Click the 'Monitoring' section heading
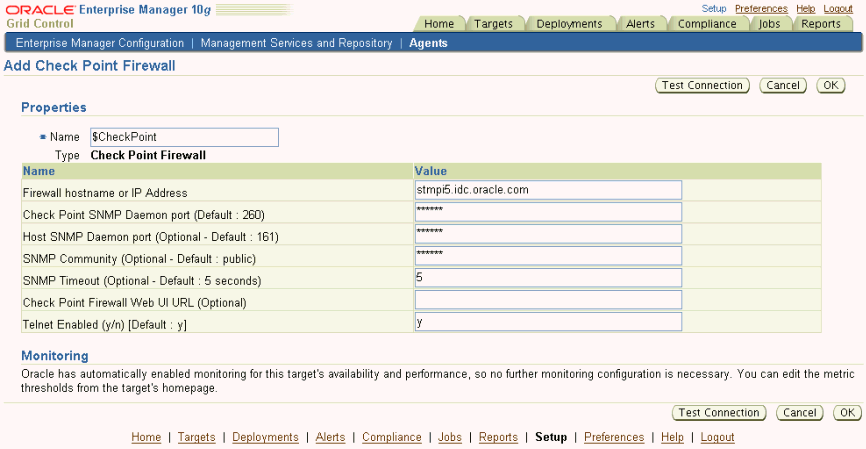 pyautogui.click(x=55, y=356)
